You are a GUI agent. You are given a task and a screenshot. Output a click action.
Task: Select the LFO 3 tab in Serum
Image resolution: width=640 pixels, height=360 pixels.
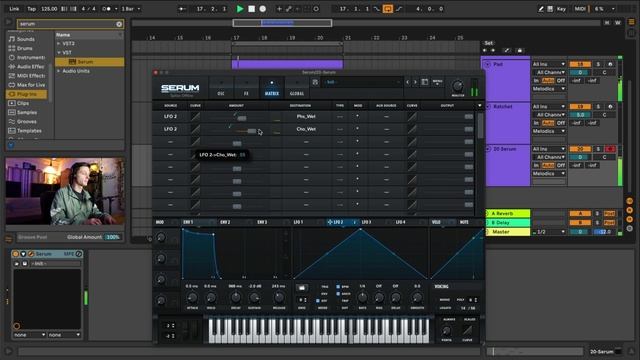(366, 222)
